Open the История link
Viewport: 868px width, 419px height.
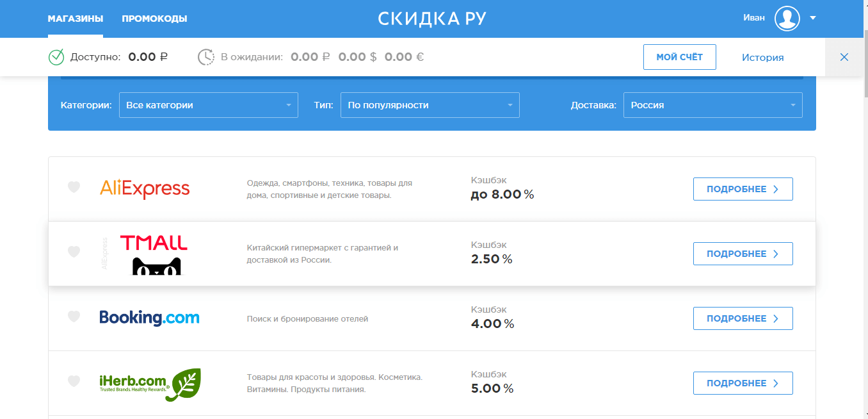click(x=762, y=58)
